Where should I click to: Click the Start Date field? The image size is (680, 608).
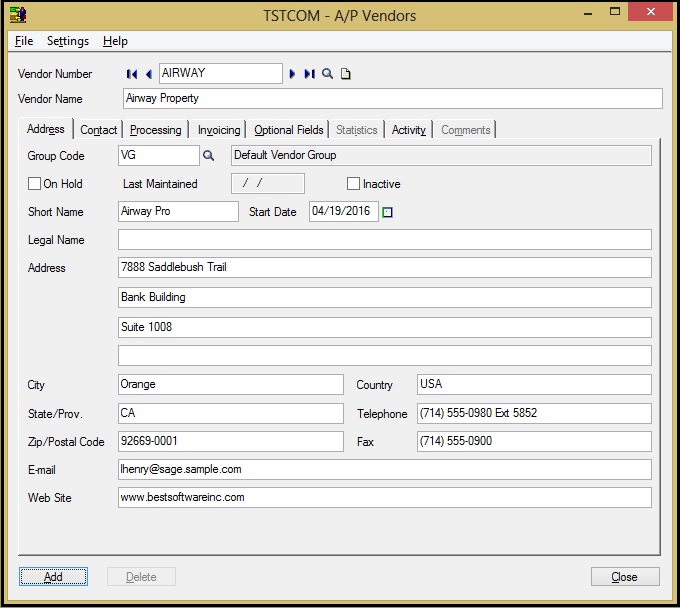[x=344, y=211]
